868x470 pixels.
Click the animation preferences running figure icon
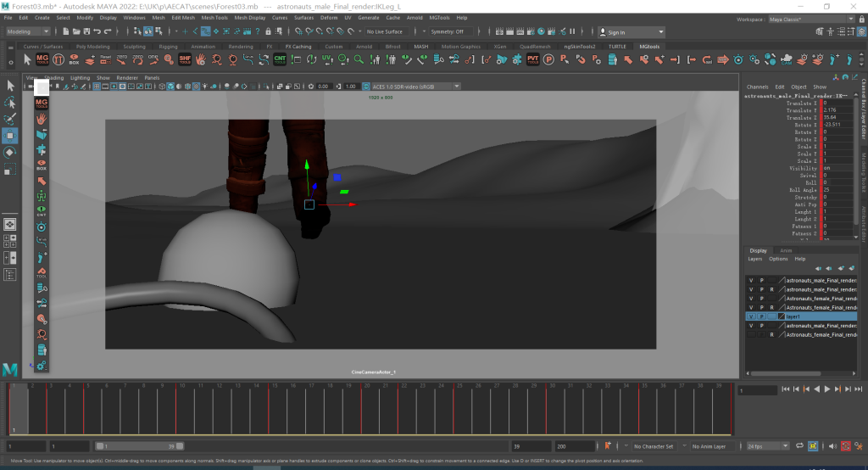pos(859,445)
